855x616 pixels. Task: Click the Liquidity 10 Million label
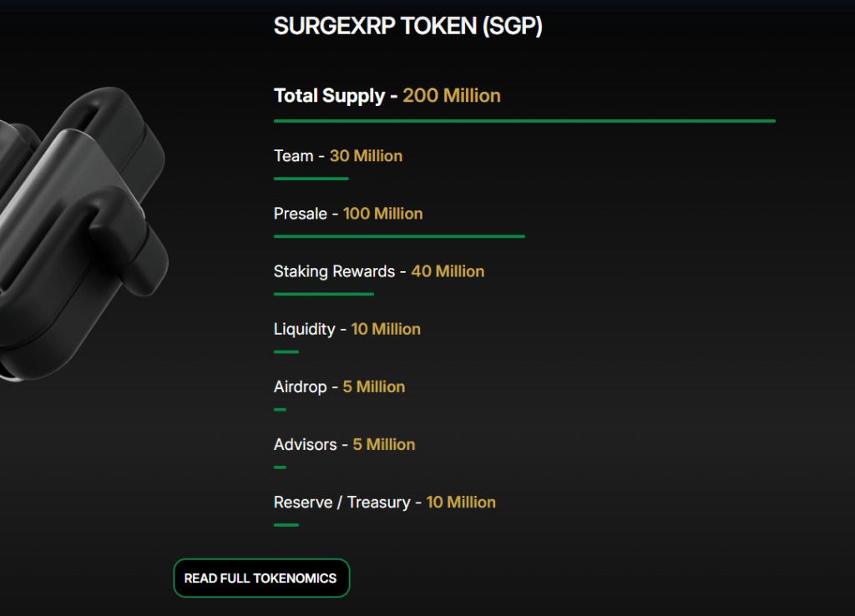[x=347, y=329]
